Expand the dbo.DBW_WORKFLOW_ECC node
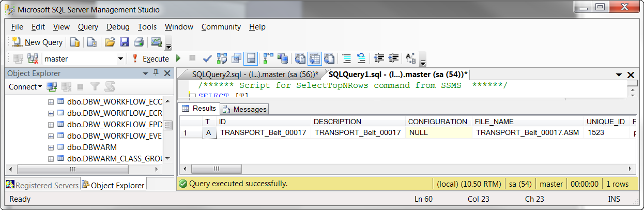644x210 pixels. (x=51, y=102)
